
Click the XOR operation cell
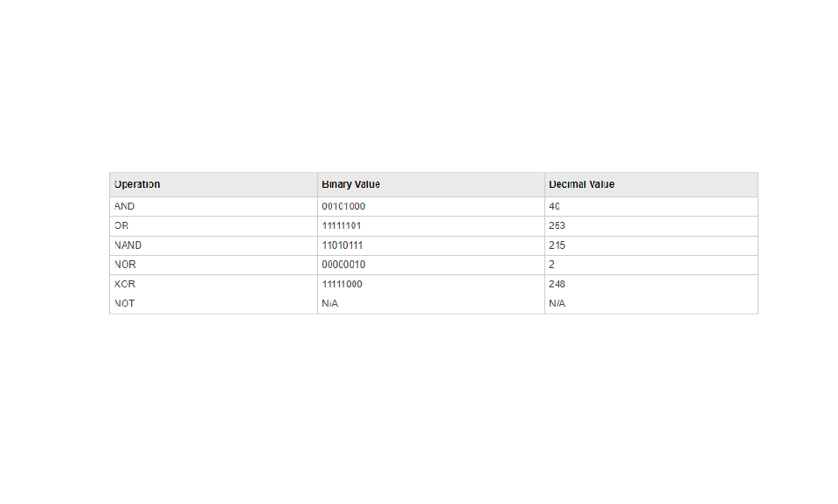coord(125,284)
